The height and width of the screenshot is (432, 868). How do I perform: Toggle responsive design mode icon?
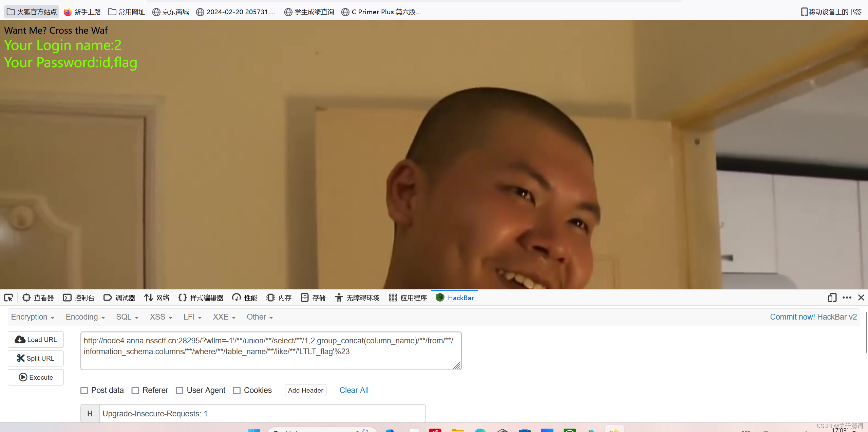tap(832, 298)
